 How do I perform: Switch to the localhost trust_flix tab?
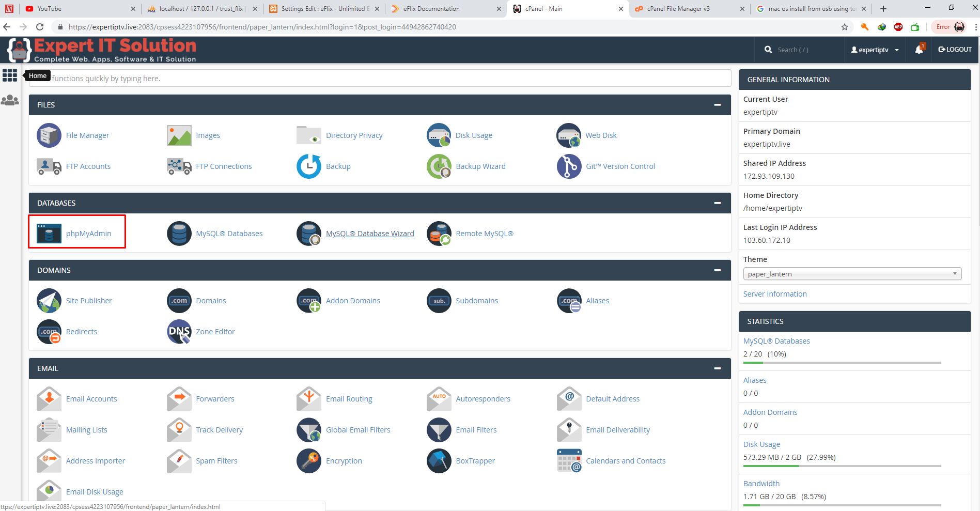click(x=202, y=9)
